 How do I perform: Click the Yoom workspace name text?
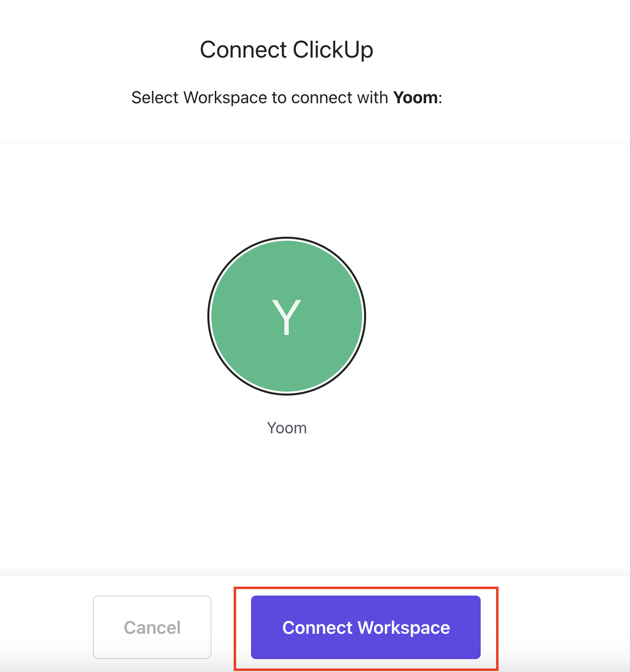[287, 428]
